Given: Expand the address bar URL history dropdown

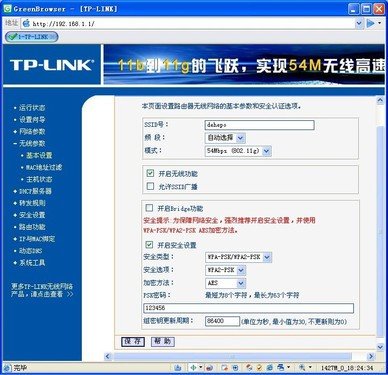Looking at the screenshot, I should point(359,23).
